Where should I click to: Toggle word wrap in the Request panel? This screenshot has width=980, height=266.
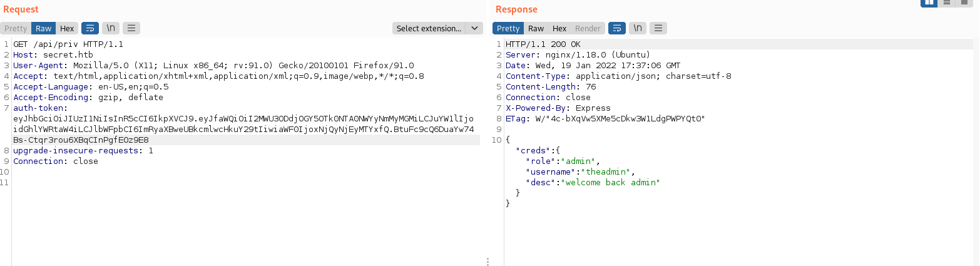[x=90, y=28]
